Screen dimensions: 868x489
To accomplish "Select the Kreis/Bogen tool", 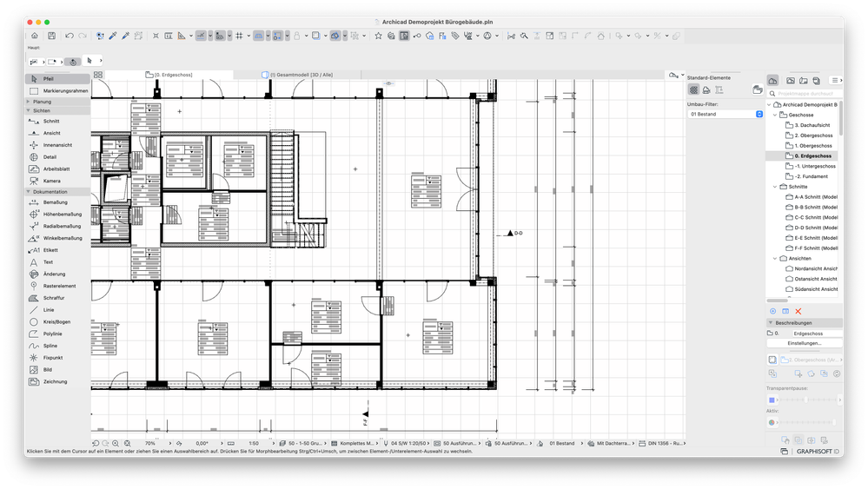I will [x=58, y=322].
